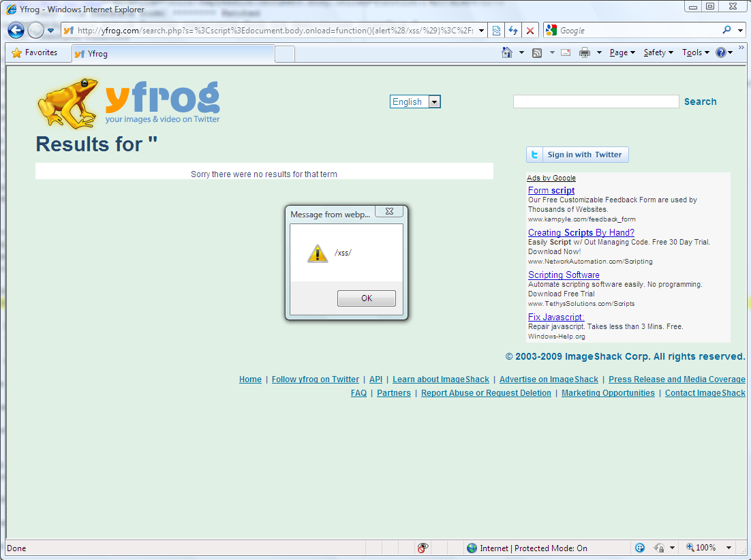Open the Ads by Google link
The width and height of the screenshot is (751, 560).
click(x=551, y=178)
